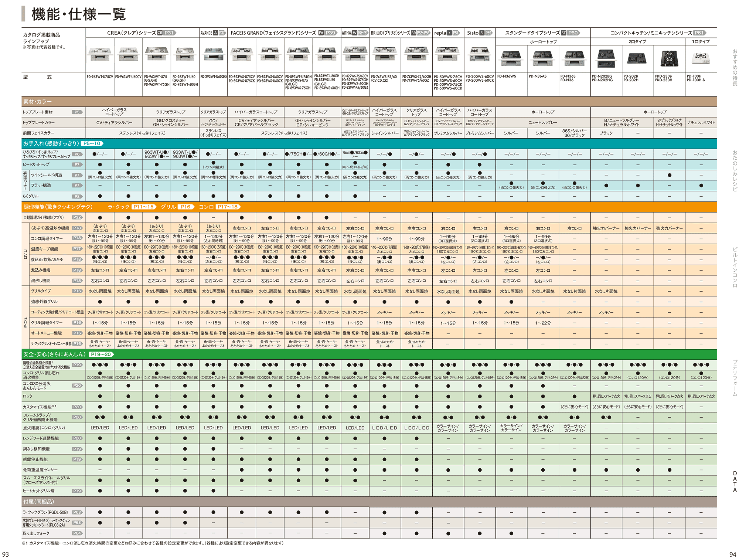This screenshot has width=739, height=560.
Task: Click the P18 badge on コンロ調理タイマー row
Action: pos(77,238)
